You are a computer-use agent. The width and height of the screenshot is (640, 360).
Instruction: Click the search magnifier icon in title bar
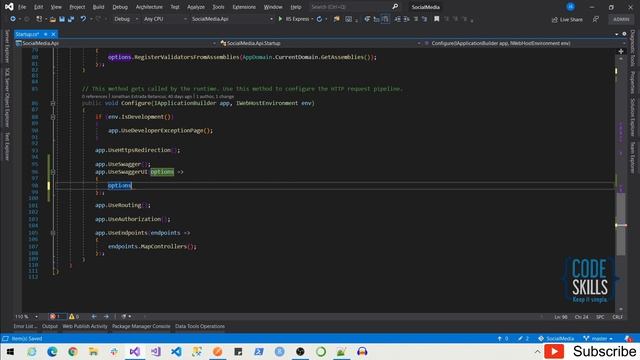point(395,7)
